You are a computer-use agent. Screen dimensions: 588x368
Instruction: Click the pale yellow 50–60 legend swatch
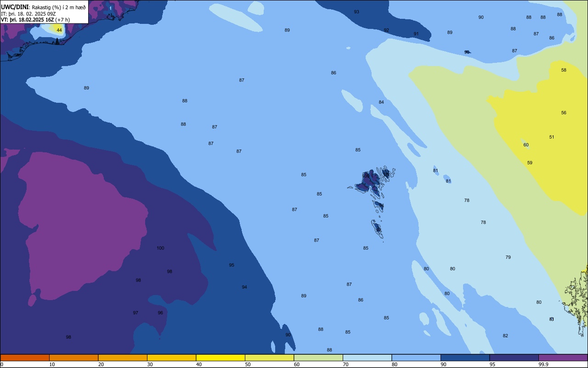(x=269, y=357)
